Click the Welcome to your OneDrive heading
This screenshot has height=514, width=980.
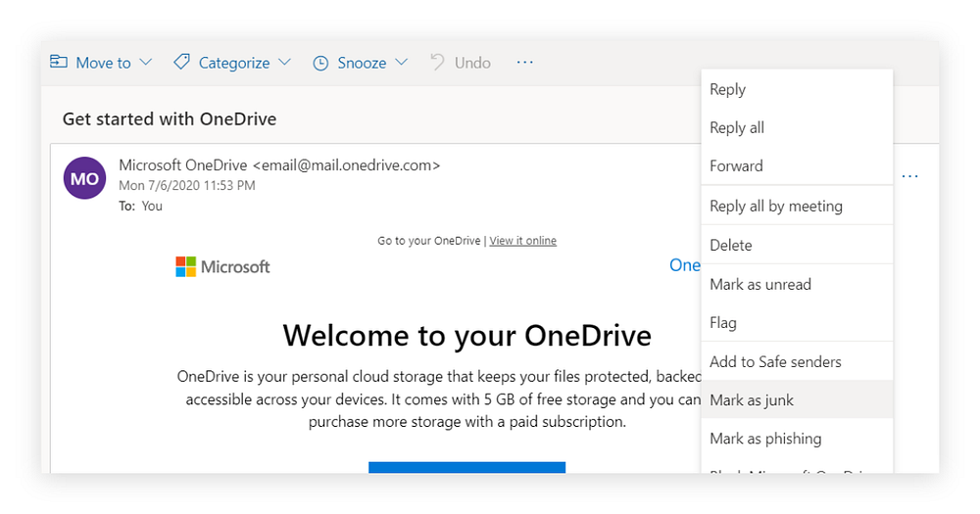[x=466, y=336]
